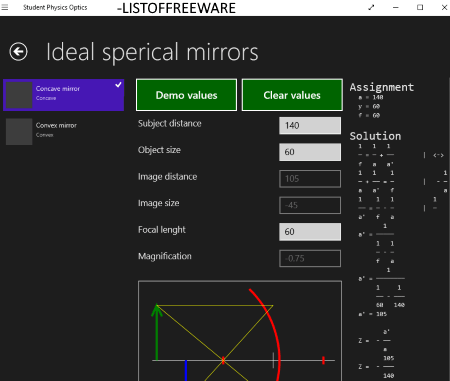Click the Solution heading
The height and width of the screenshot is (381, 450).
pos(375,136)
